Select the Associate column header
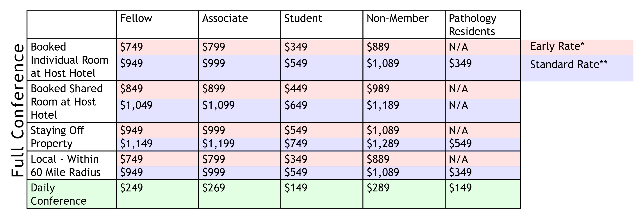 [x=225, y=18]
